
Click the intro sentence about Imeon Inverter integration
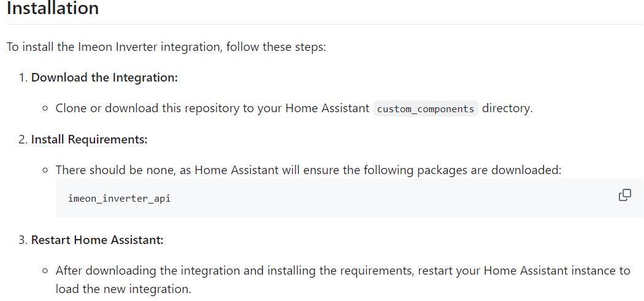pos(166,47)
